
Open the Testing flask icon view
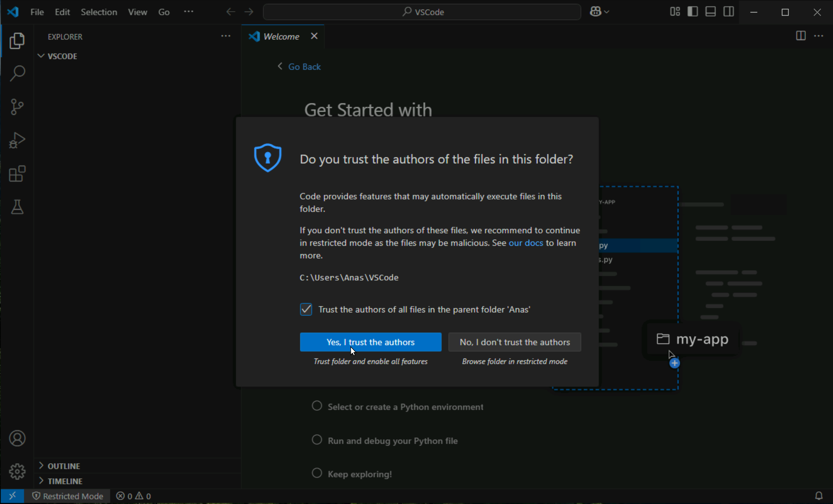click(x=17, y=207)
